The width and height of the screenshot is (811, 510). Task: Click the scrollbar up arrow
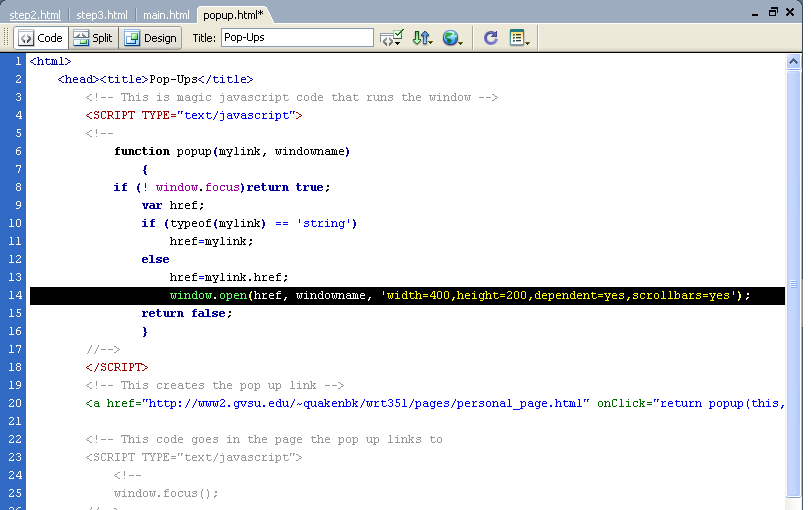tap(793, 62)
